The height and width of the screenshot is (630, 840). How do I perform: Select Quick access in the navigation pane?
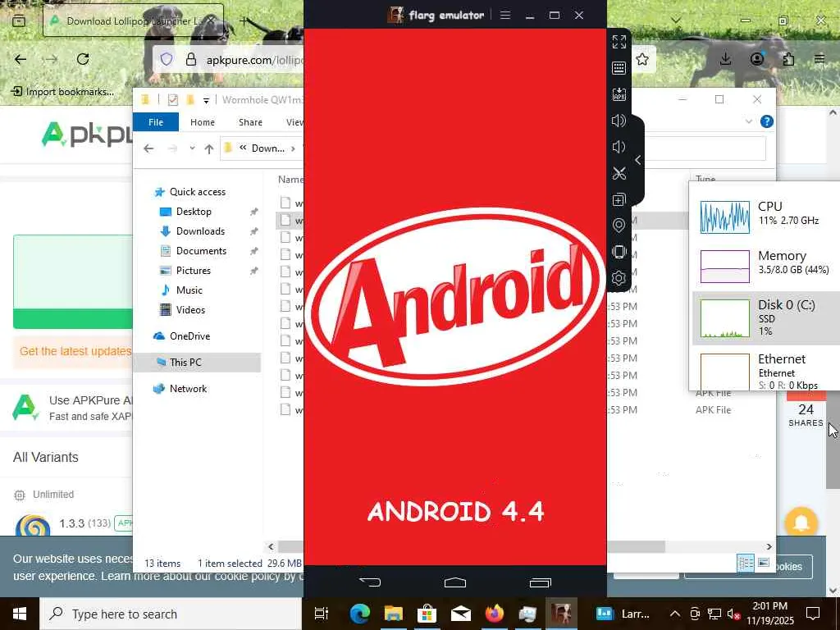coord(197,192)
